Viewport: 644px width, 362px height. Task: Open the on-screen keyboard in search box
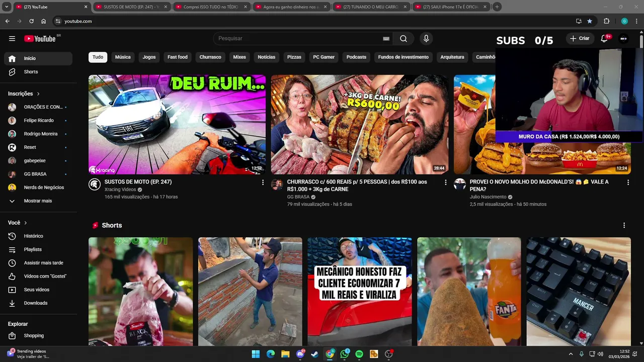386,39
